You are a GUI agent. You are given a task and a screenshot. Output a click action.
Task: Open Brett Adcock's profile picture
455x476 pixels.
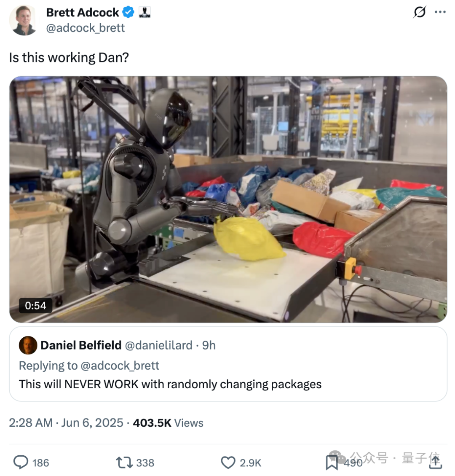[x=23, y=20]
